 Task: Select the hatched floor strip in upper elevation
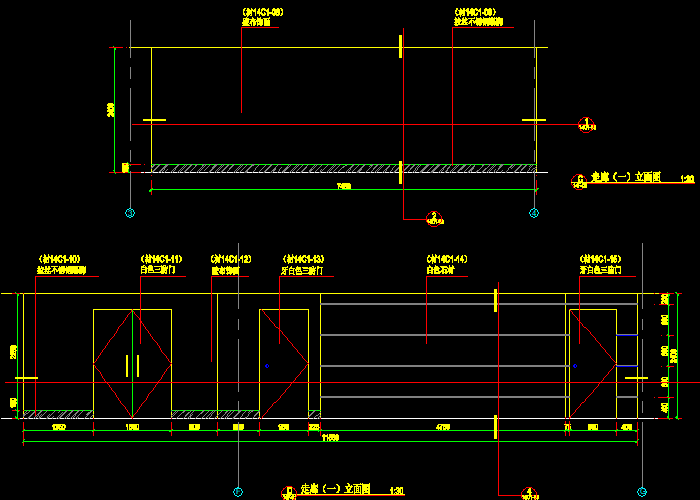pos(340,167)
